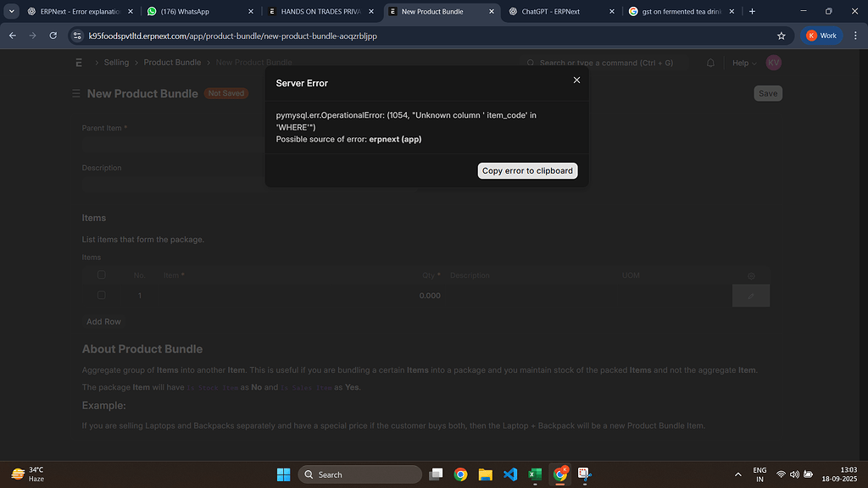Viewport: 868px width, 488px height.
Task: Show hidden system tray icons
Action: tap(738, 474)
